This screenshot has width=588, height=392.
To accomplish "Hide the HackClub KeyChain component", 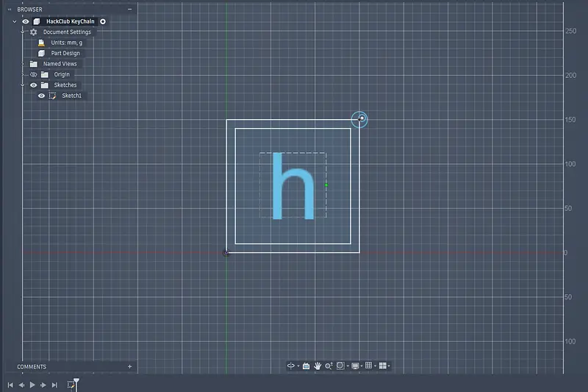I will click(26, 21).
